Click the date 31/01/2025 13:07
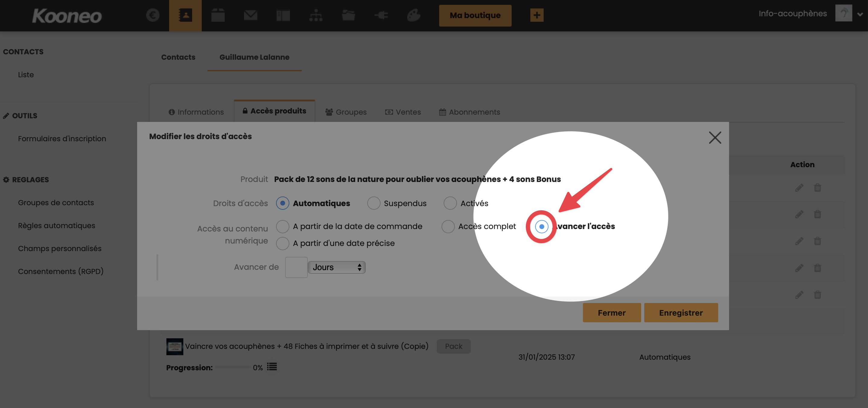The image size is (868, 408). tap(547, 357)
